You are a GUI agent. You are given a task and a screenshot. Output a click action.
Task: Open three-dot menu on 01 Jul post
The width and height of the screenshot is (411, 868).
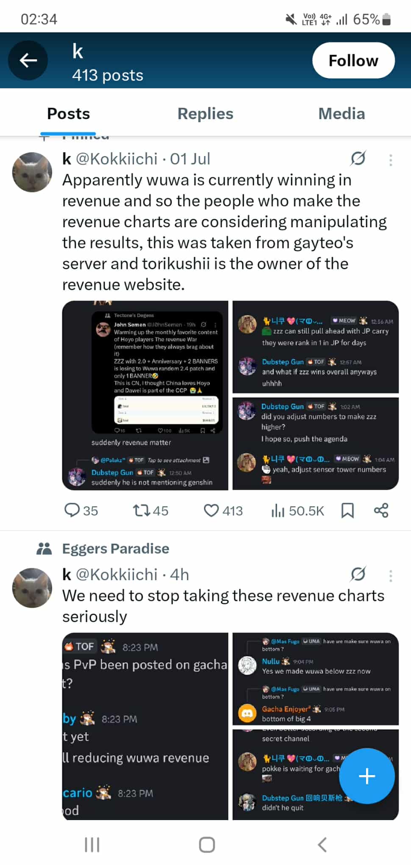coord(391,160)
